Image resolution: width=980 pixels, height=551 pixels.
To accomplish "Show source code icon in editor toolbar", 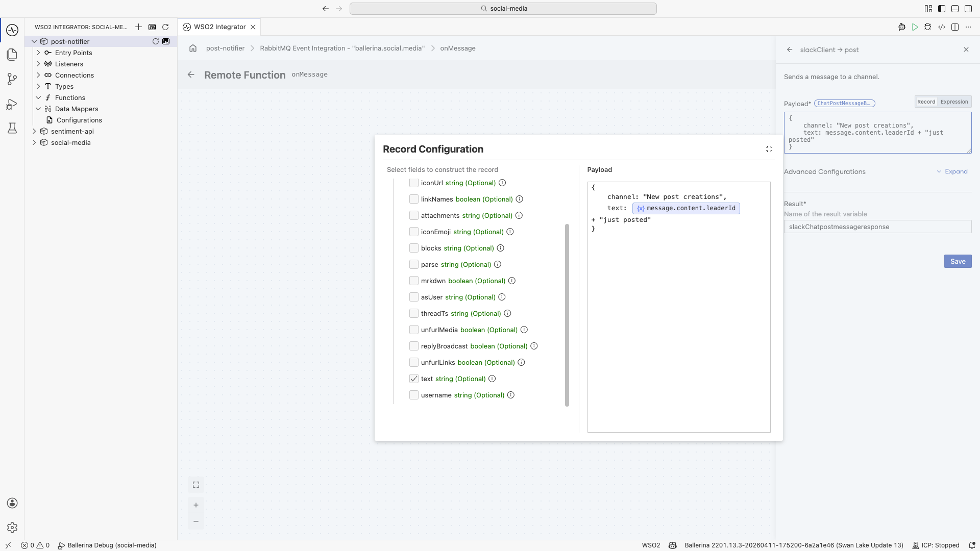I will 942,27.
